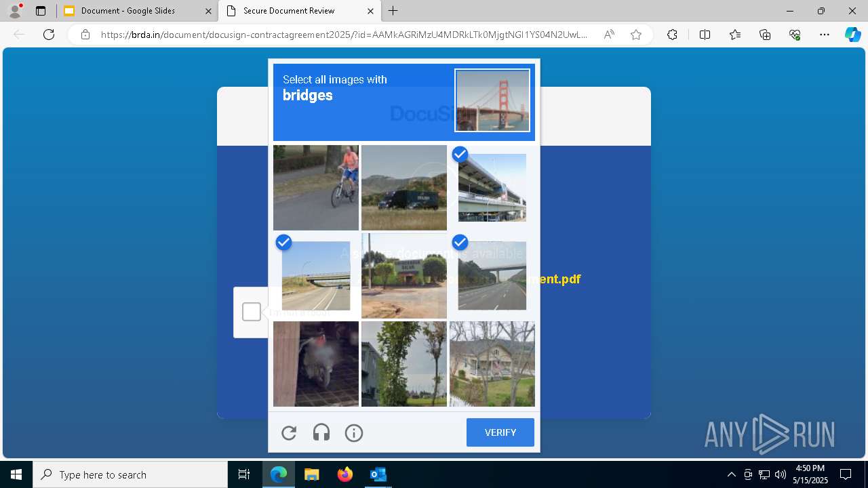The height and width of the screenshot is (488, 868).
Task: Reload the captcha challenge images
Action: 289,433
